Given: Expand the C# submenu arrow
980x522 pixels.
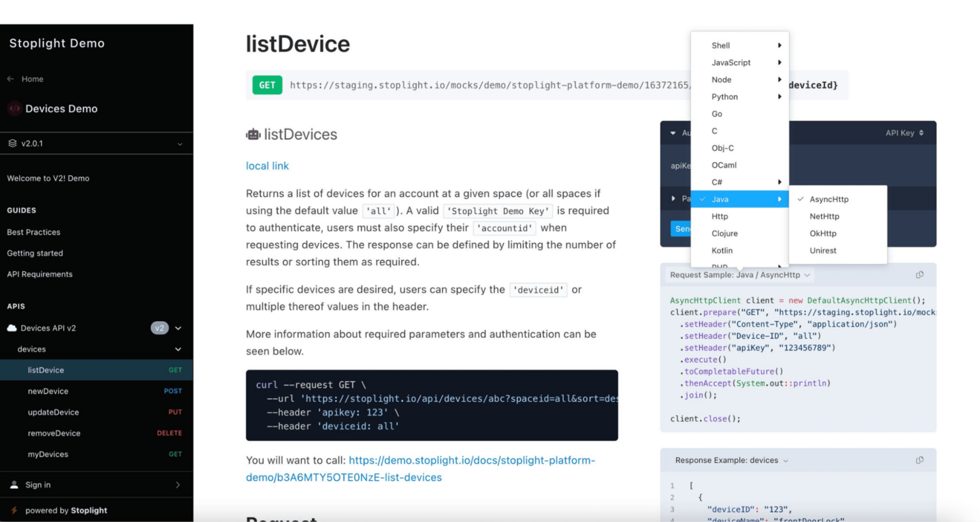Looking at the screenshot, I should tap(779, 182).
